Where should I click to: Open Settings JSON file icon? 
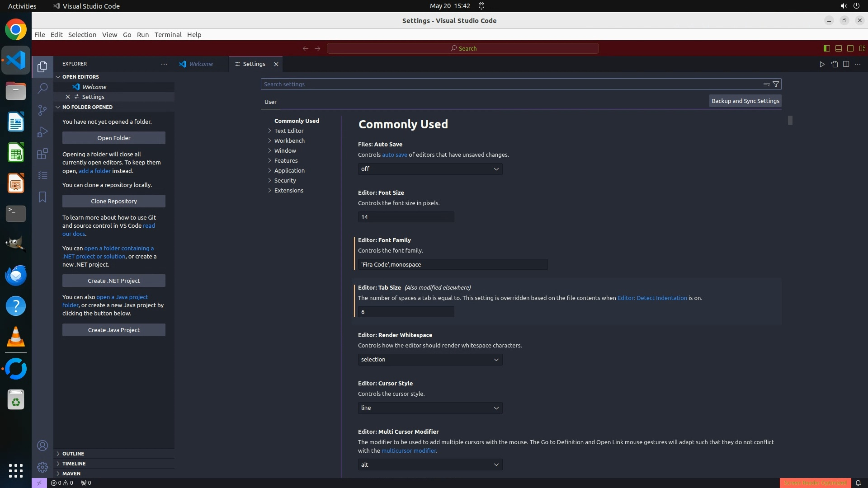pyautogui.click(x=834, y=64)
